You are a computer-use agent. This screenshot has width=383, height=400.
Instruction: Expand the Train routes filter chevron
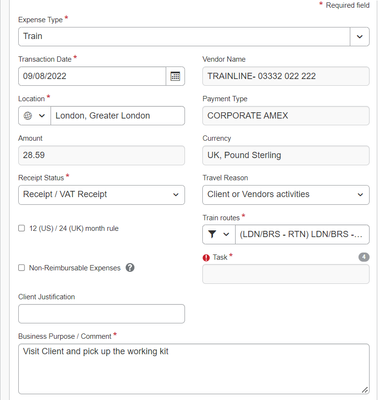[226, 234]
